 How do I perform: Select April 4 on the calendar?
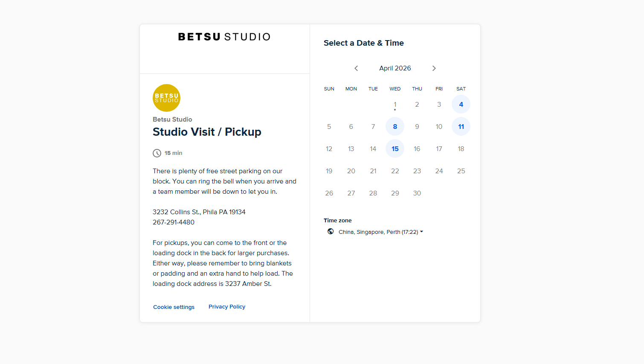click(x=461, y=105)
